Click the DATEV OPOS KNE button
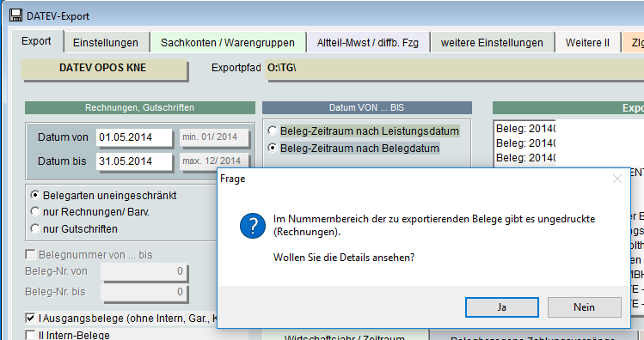Screen dimensions: 644x340 pos(103,69)
